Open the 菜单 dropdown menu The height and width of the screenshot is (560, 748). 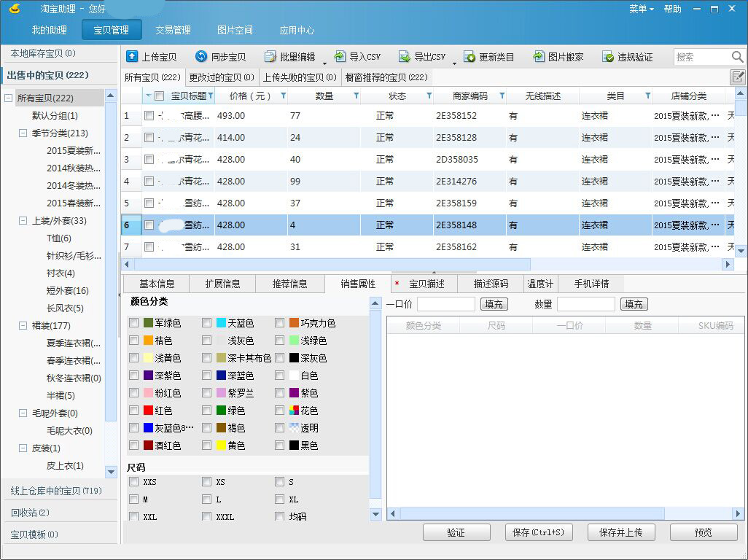click(x=641, y=9)
